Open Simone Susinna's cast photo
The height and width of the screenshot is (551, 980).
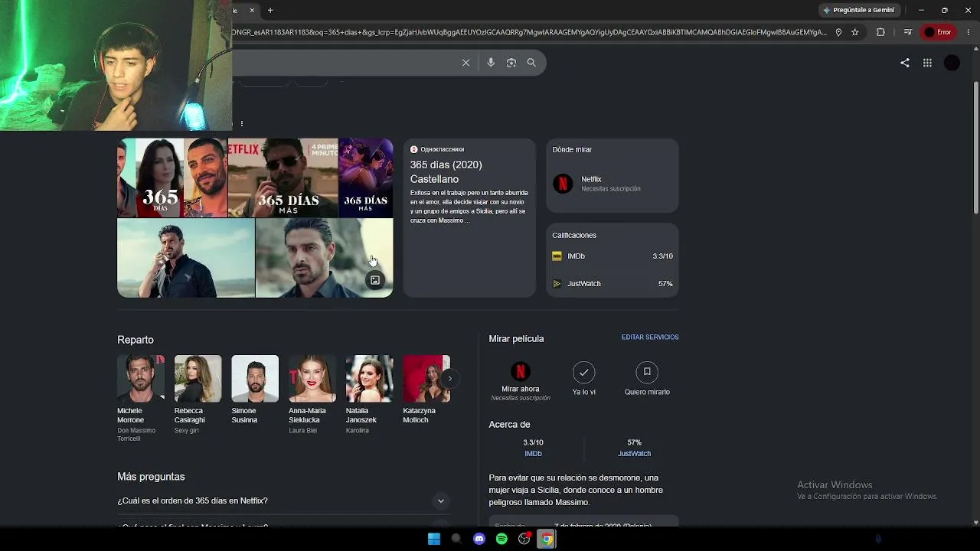coord(255,379)
